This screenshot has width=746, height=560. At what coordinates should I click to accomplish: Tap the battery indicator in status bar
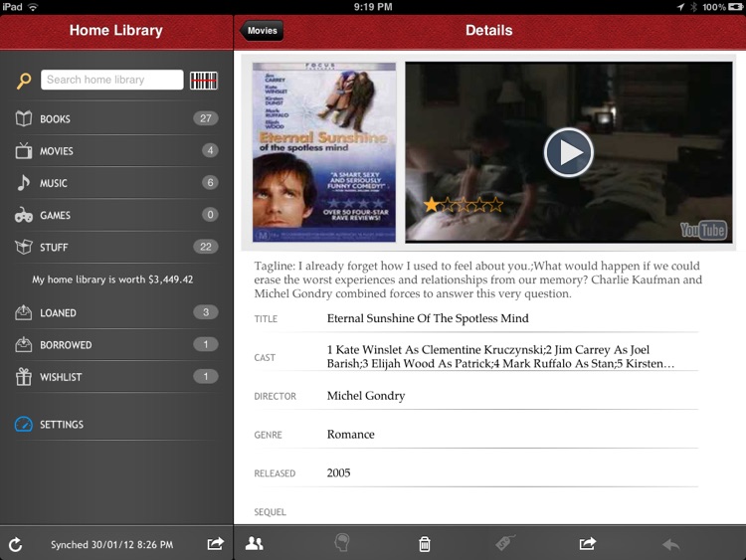735,7
